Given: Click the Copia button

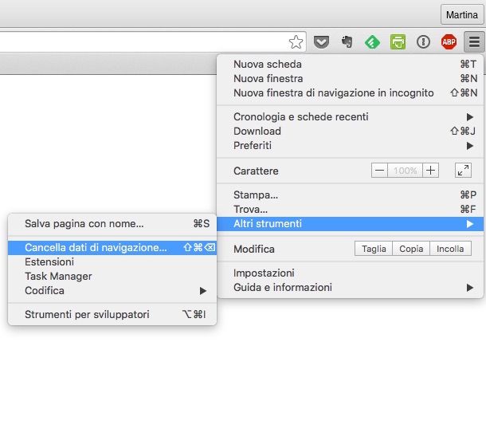Looking at the screenshot, I should coord(411,249).
